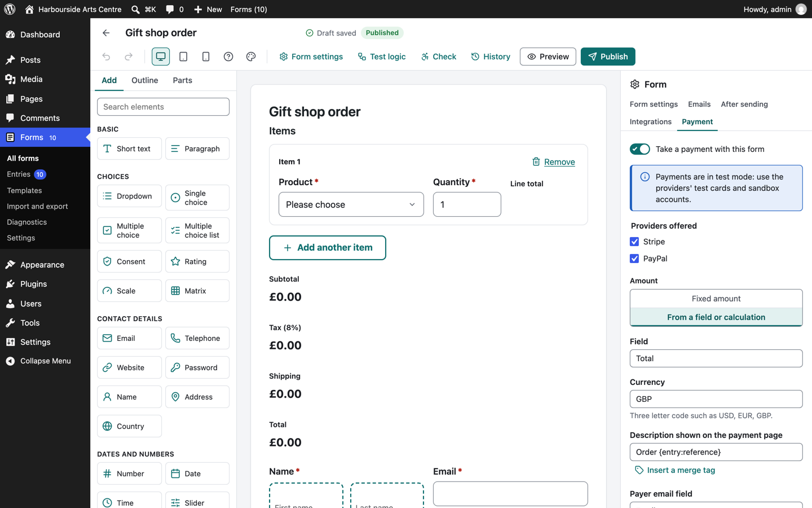Click the Publish button
The width and height of the screenshot is (812, 508).
pyautogui.click(x=608, y=56)
